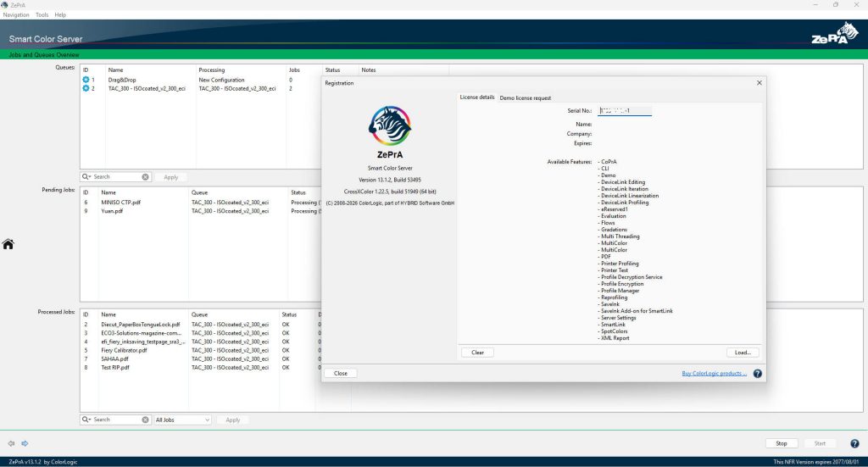868x467 pixels.
Task: Click the Load... button
Action: (743, 353)
